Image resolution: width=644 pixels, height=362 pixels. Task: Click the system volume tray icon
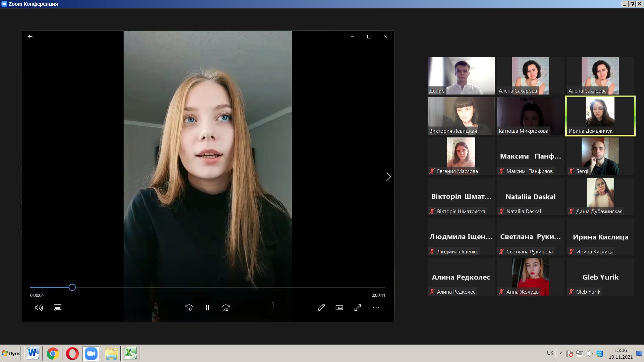click(x=590, y=354)
